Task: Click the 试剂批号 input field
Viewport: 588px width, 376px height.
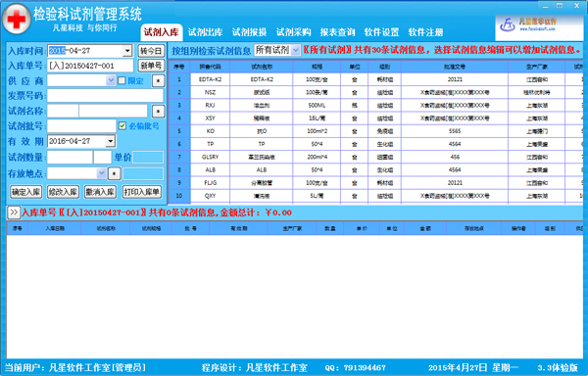Action: point(81,126)
